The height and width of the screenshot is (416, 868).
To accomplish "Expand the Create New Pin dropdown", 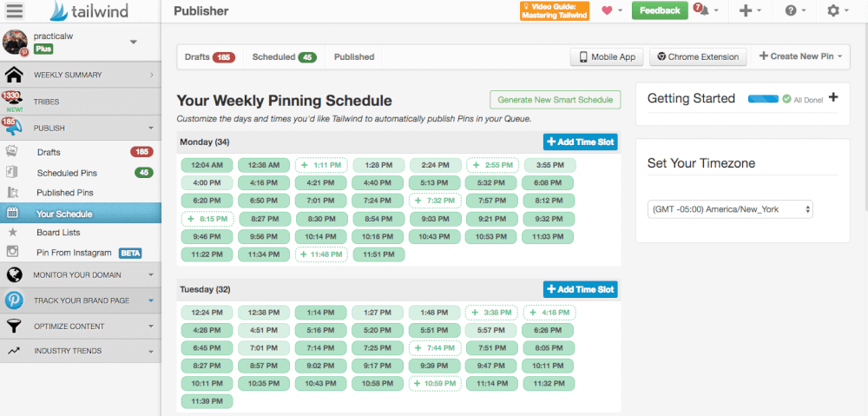I will coord(802,56).
